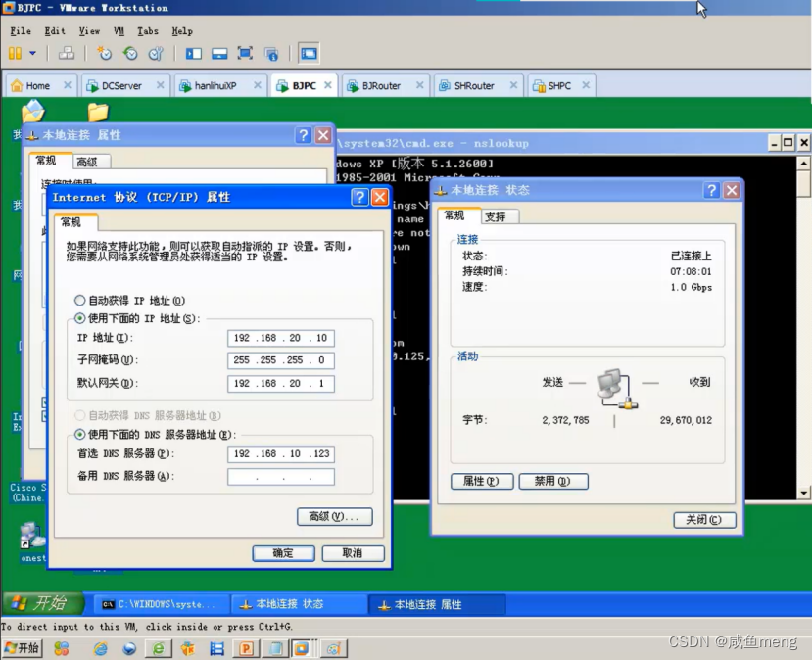Click the VMware suspend (pause) toolbar icon
Viewport: 812px width, 660px height.
pyautogui.click(x=15, y=53)
